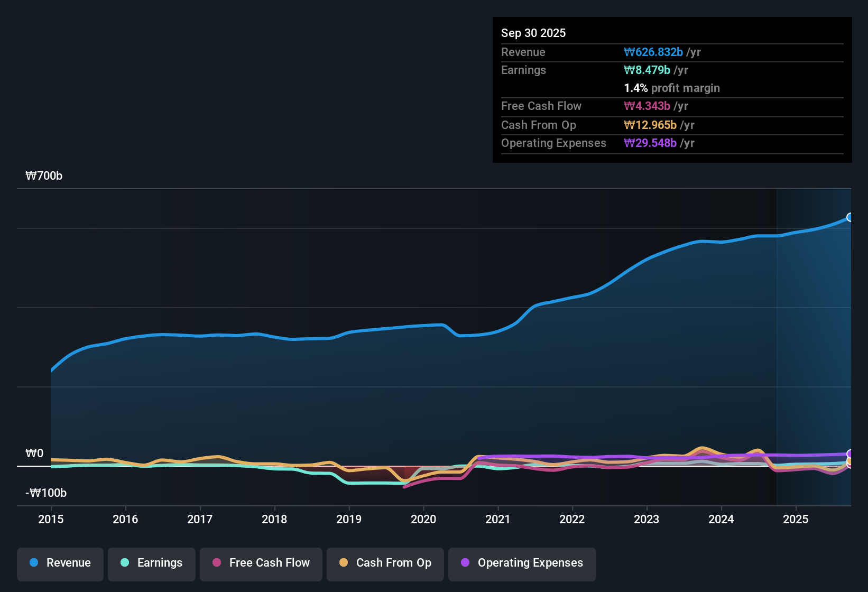Toggle the Earnings series visibility
This screenshot has height=592, width=868.
point(152,563)
